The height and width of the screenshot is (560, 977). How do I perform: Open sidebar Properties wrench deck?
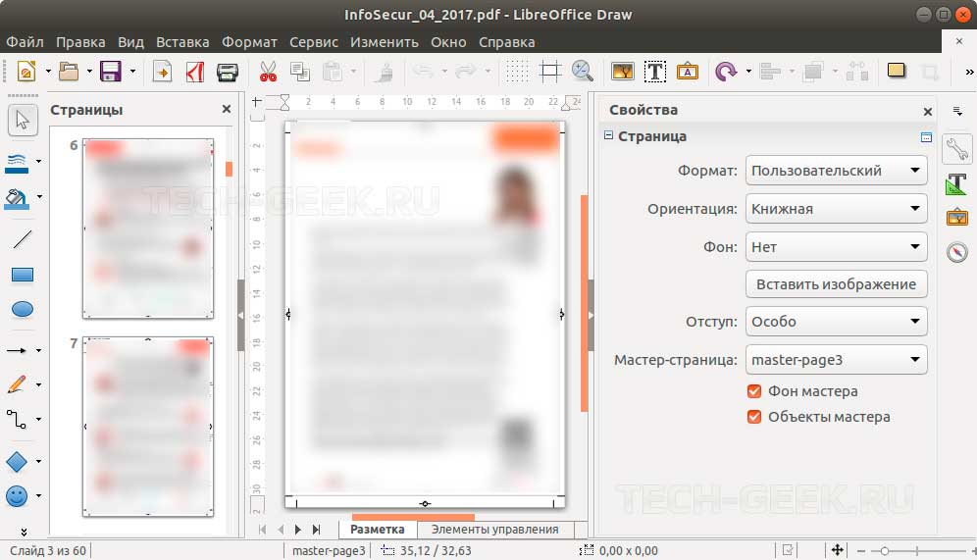pos(957,149)
